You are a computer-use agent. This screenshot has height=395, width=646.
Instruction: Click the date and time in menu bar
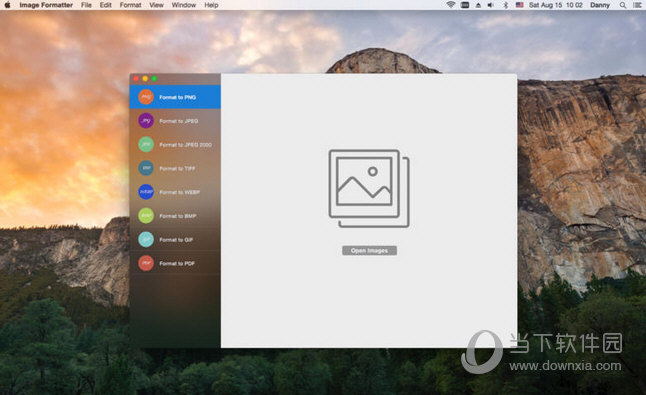point(555,5)
